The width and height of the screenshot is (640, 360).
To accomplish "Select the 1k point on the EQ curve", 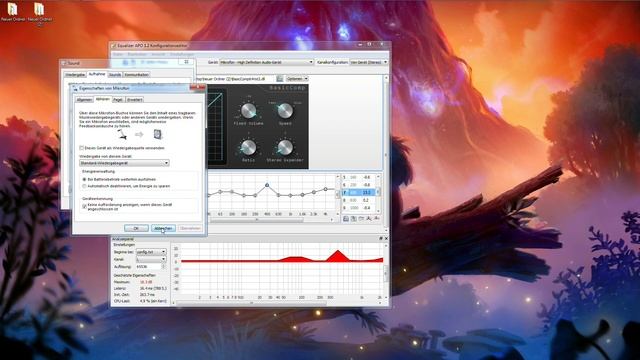I will [290, 196].
